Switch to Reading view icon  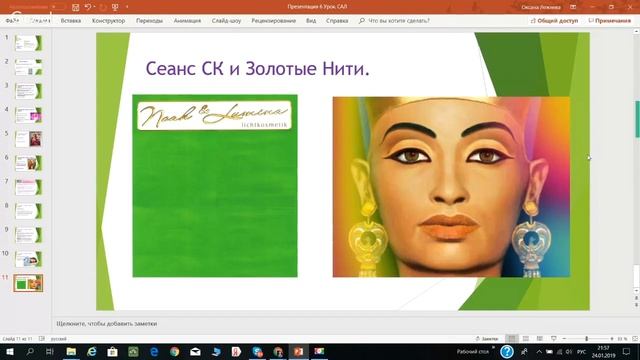540,339
